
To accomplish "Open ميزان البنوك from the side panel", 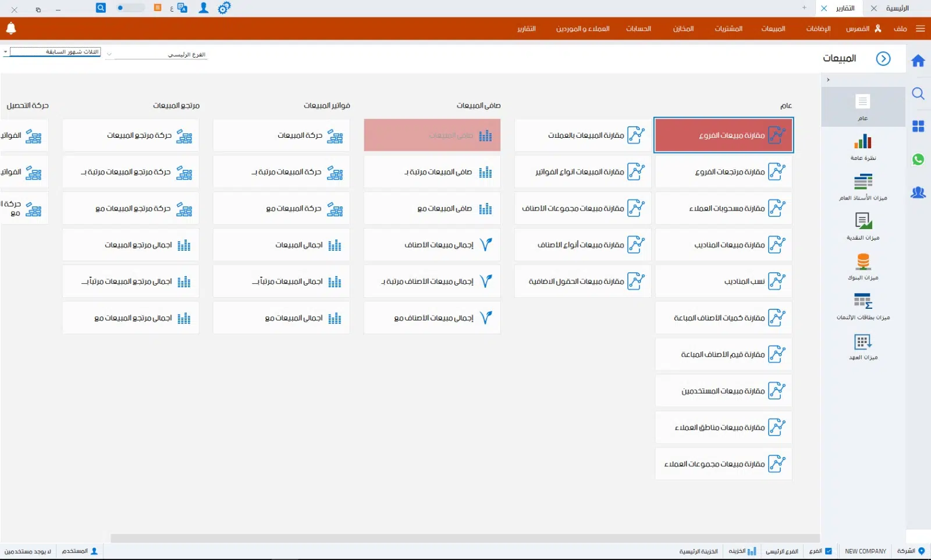I will coord(863,267).
